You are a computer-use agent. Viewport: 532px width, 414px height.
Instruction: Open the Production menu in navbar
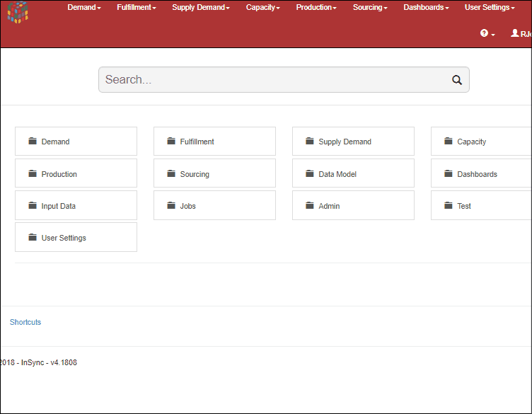pyautogui.click(x=316, y=7)
